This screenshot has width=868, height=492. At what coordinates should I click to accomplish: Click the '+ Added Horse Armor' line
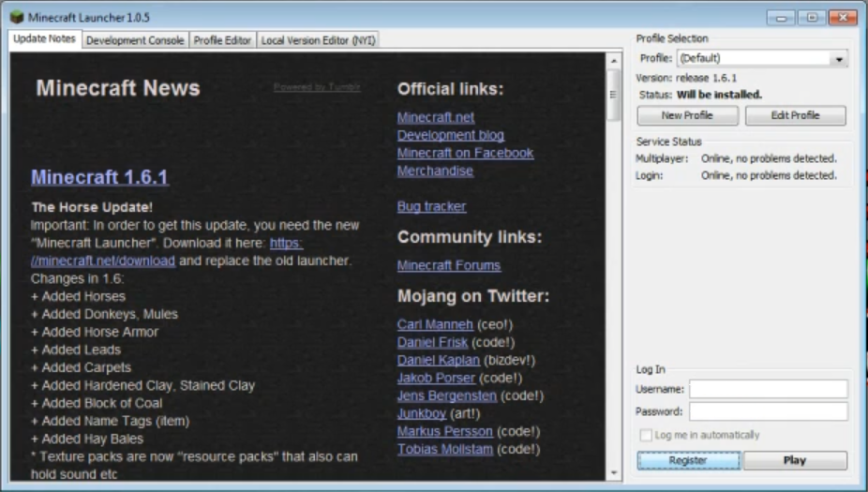[95, 332]
